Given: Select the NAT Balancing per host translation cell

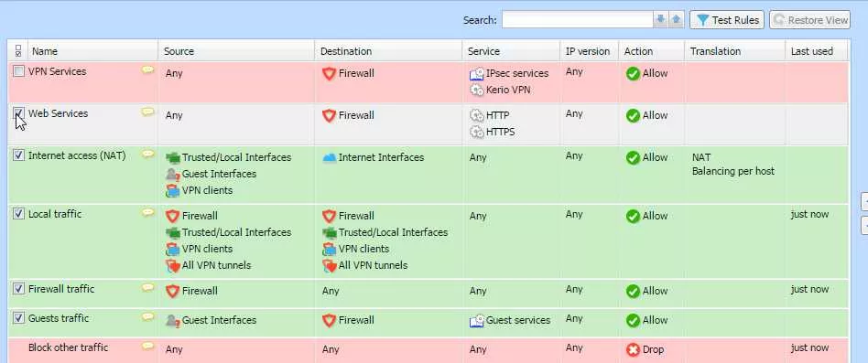Looking at the screenshot, I should click(732, 164).
